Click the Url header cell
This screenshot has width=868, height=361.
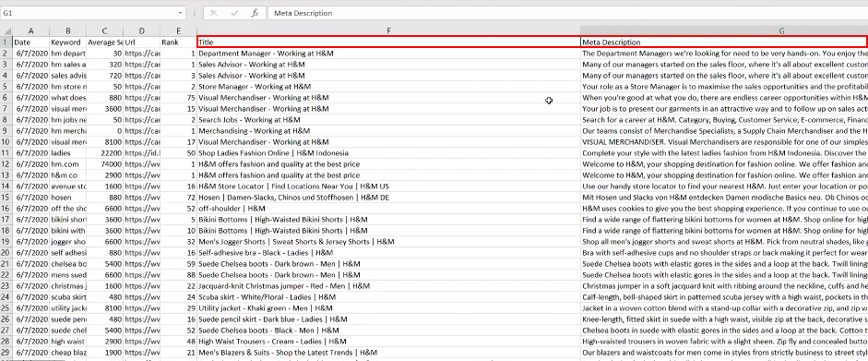(142, 42)
